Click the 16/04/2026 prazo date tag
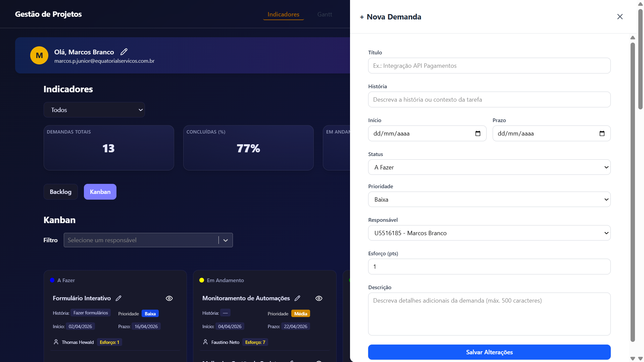Screen dimensions: 644x362 coord(146,326)
